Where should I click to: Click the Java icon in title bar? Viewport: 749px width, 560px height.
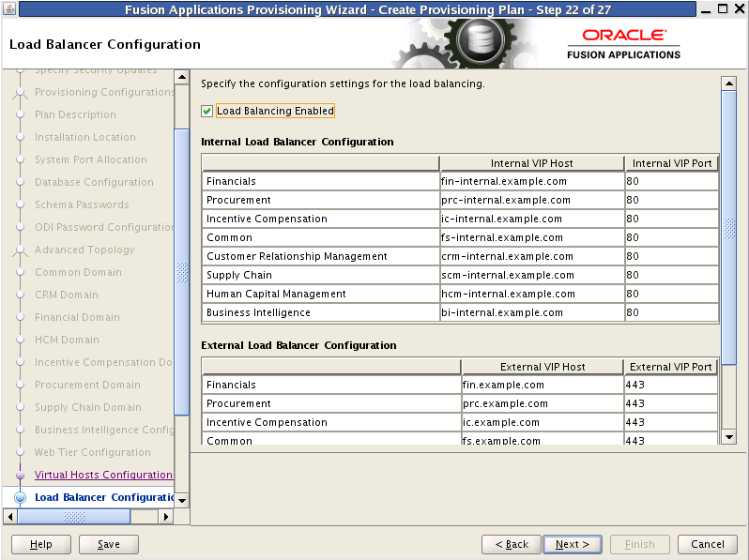9,8
